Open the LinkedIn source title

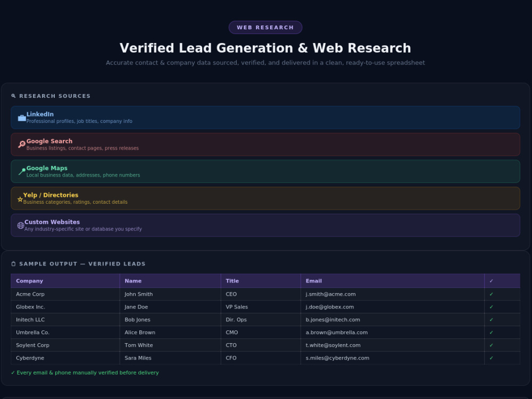click(40, 114)
